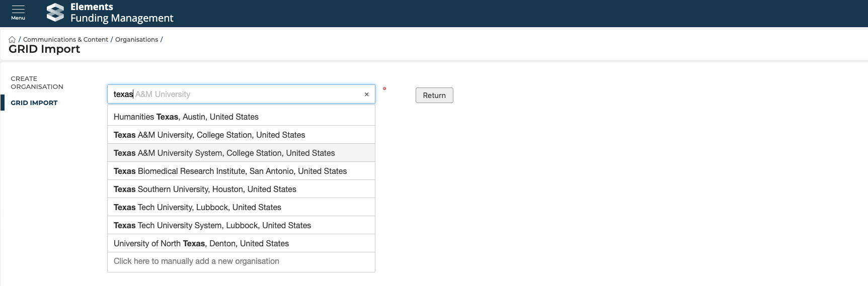Open Organisations breadcrumb link
This screenshot has width=868, height=286.
coord(136,39)
